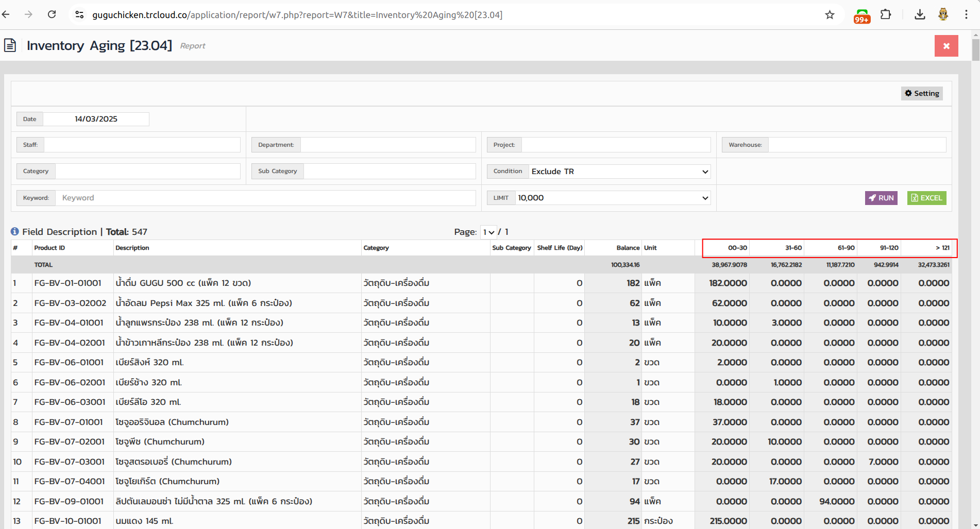Click product ID FG-BV-03-02002
The width and height of the screenshot is (980, 529).
click(70, 303)
